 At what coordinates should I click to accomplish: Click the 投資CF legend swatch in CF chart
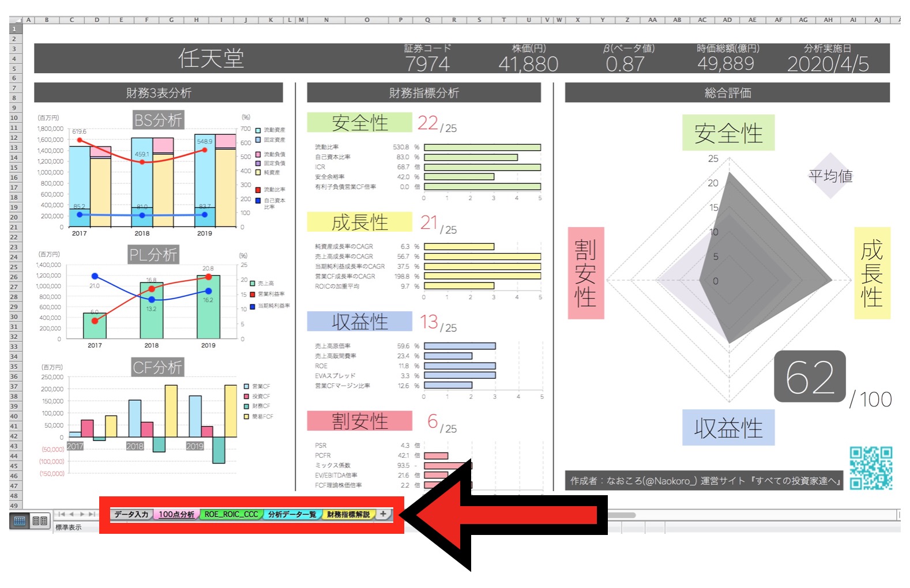pos(246,396)
